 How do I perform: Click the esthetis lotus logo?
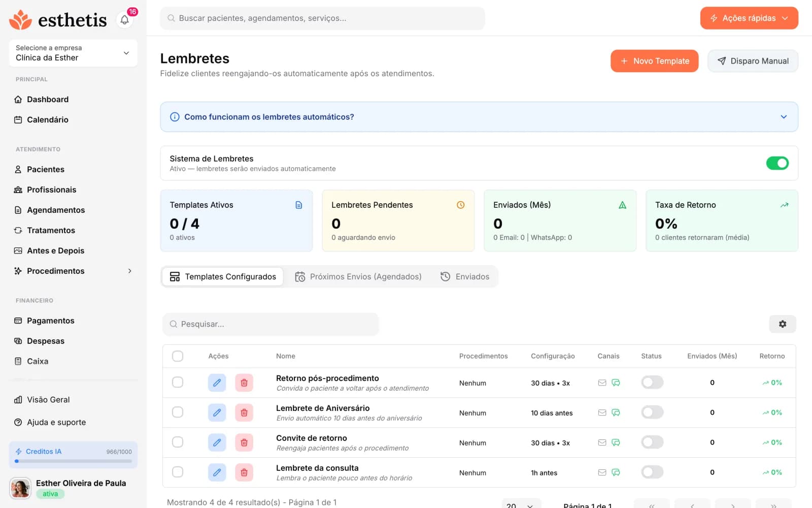(20, 20)
